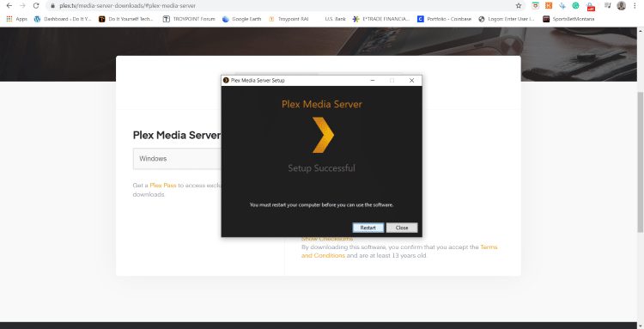Screen dimensions: 644x329
Task: Open the Portfolio - Coinbase bookmark
Action: 444,19
